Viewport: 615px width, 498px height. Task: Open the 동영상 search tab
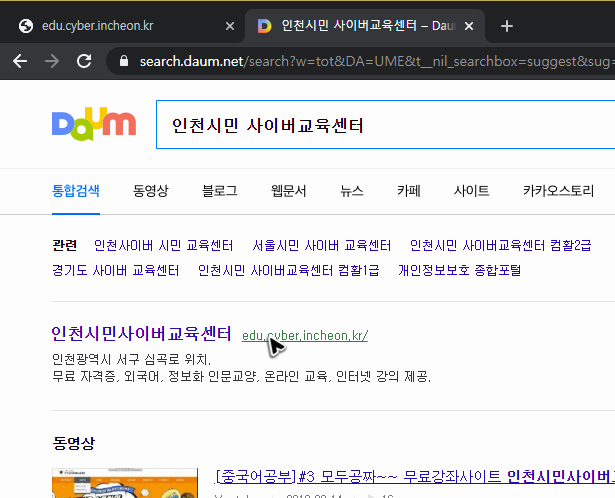(x=151, y=191)
